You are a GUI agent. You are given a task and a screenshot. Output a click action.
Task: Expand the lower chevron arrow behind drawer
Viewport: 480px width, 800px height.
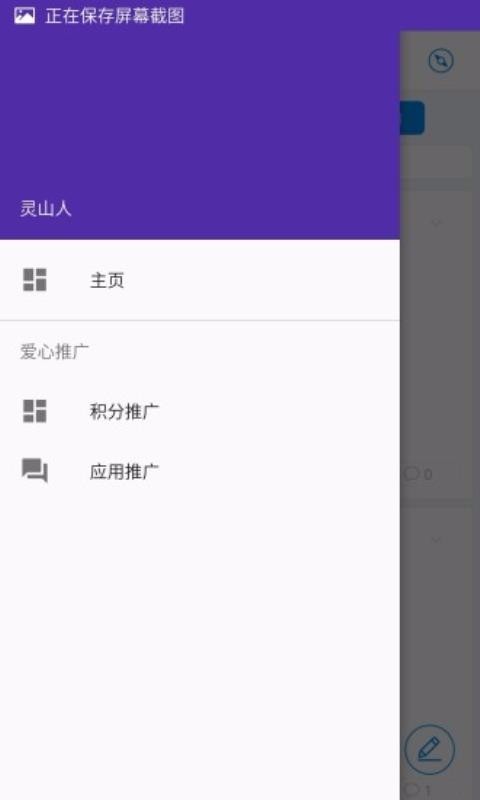point(436,539)
